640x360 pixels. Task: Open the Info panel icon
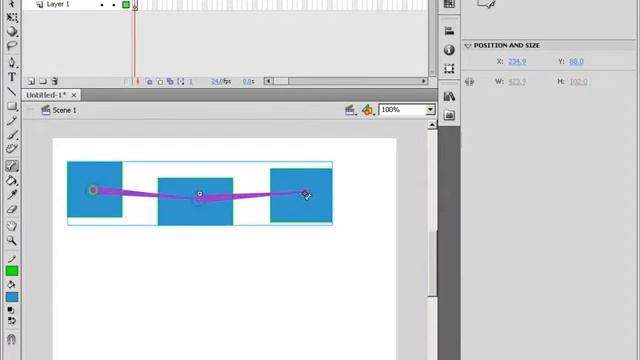(449, 50)
